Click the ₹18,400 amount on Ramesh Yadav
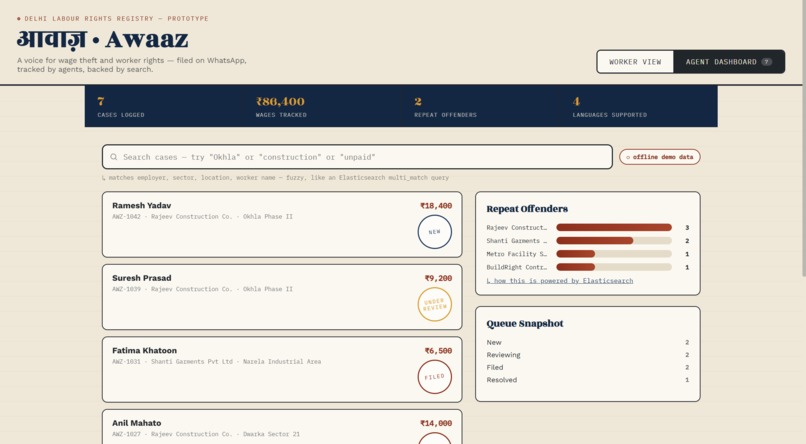This screenshot has width=806, height=444. 436,206
